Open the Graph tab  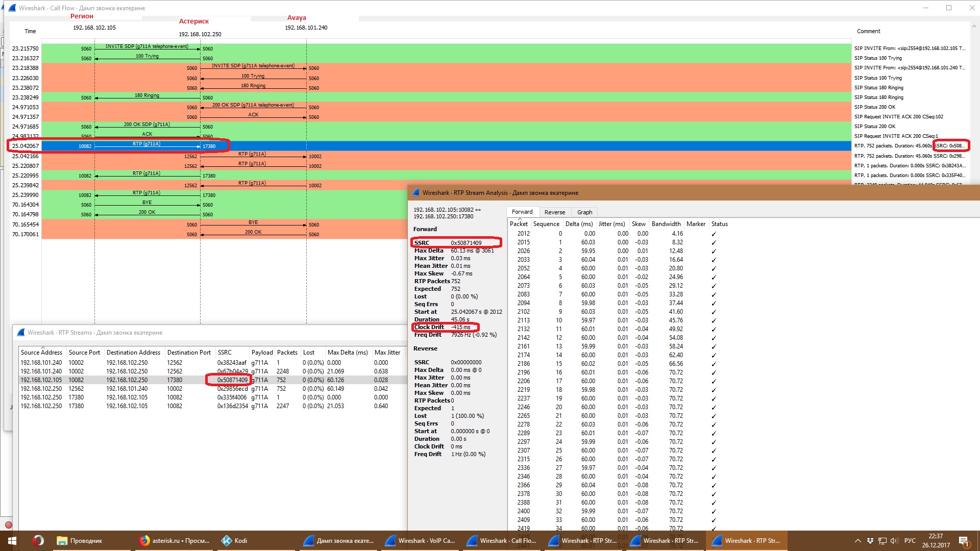click(584, 212)
